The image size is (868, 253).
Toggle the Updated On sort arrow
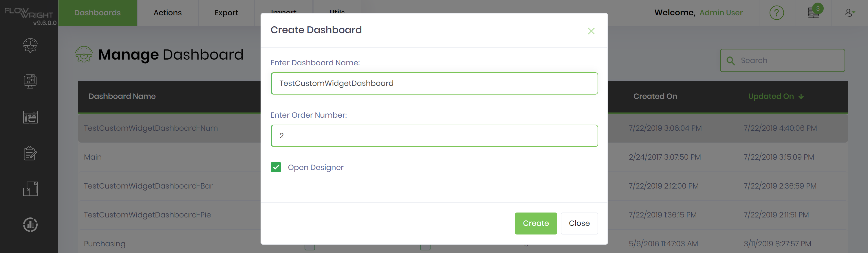coord(801,96)
